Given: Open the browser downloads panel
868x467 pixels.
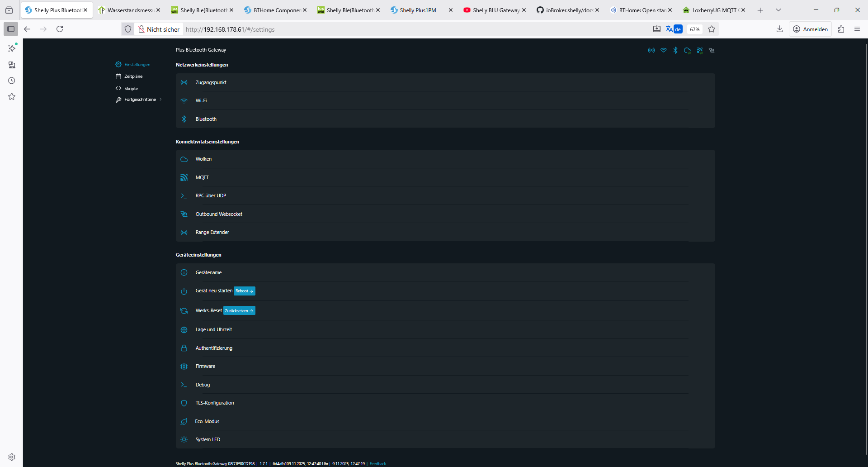Looking at the screenshot, I should coord(780,29).
